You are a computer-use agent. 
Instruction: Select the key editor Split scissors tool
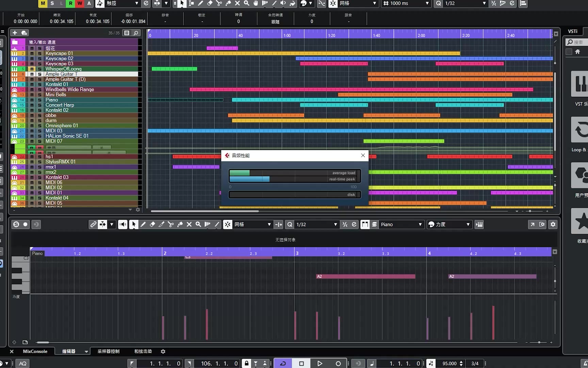click(x=170, y=224)
